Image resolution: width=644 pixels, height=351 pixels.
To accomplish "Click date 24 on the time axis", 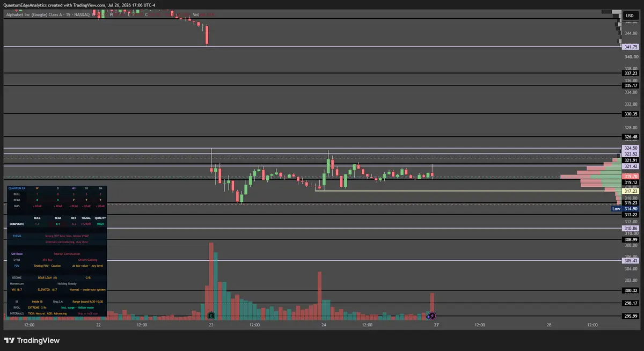I will point(324,325).
